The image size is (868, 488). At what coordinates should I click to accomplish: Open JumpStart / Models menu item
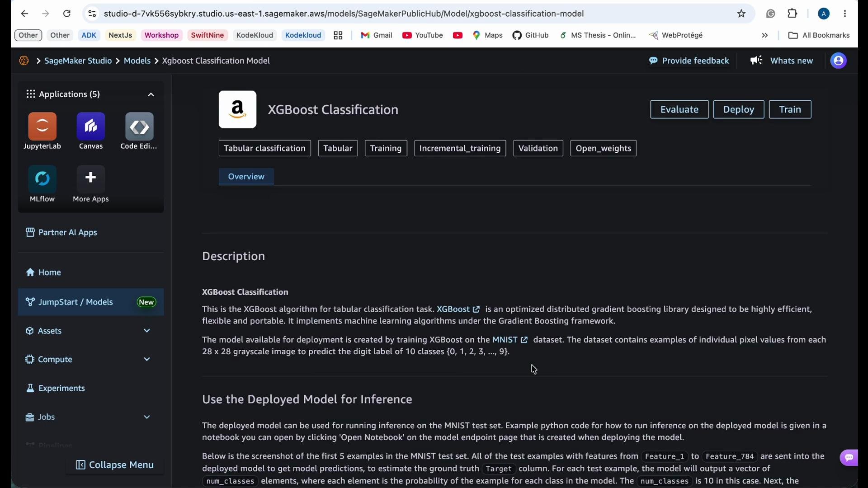click(x=91, y=302)
